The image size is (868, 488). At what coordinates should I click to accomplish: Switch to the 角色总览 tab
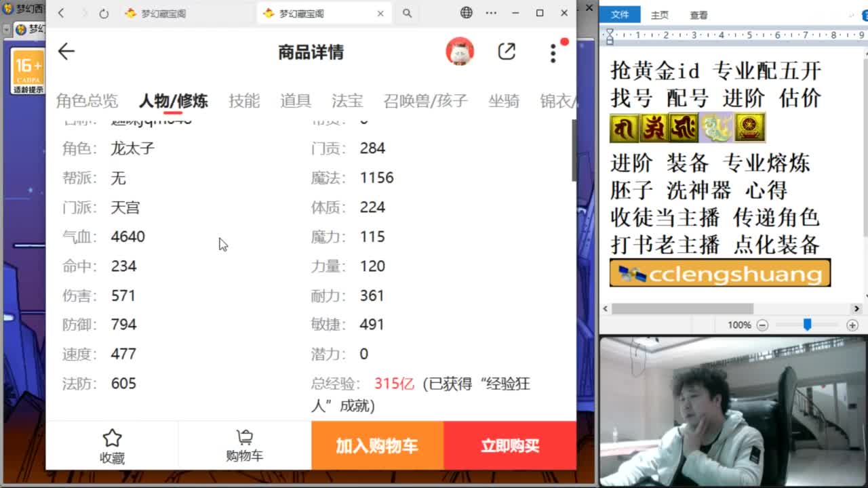point(87,101)
